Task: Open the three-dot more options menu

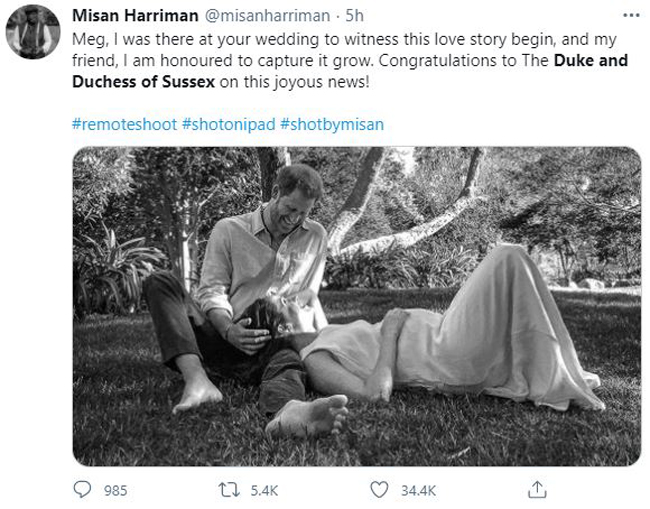Action: coord(631,15)
